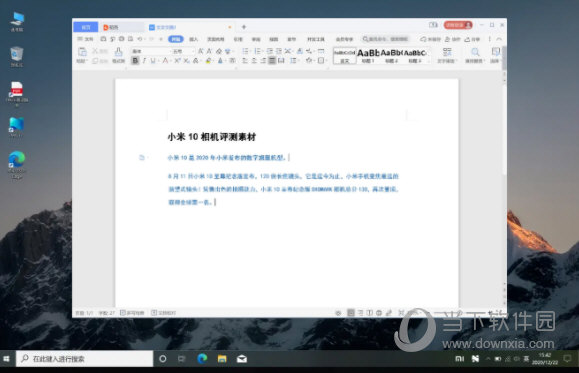Click the Numbered list icon

[258, 51]
